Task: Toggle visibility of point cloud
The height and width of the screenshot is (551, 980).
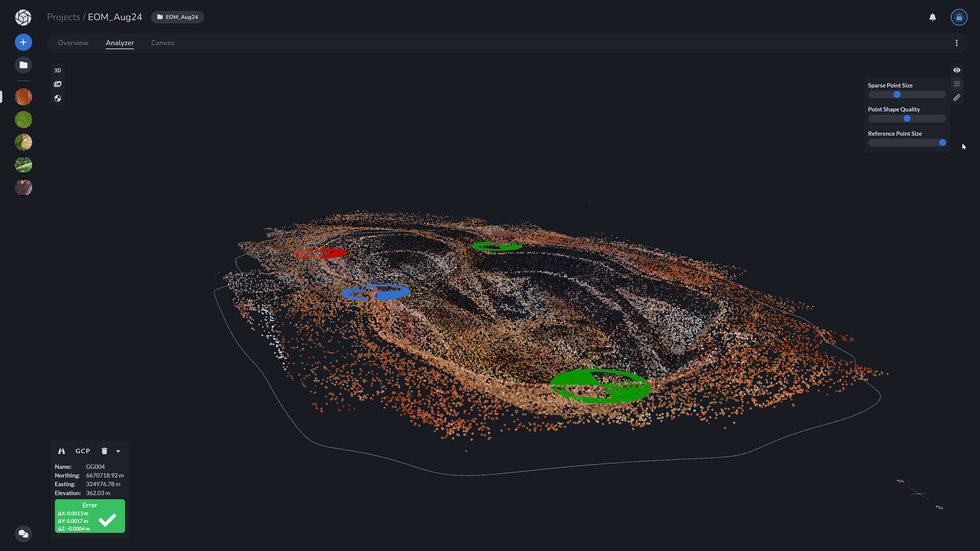Action: (x=957, y=70)
